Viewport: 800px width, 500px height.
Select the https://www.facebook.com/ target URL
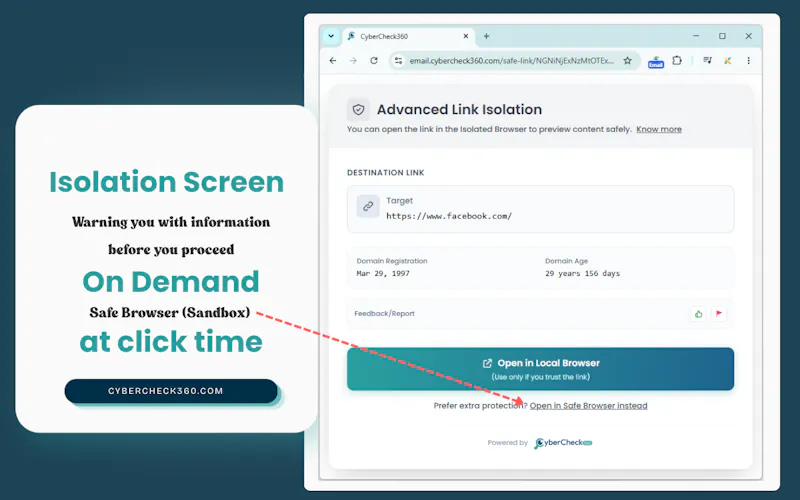coord(449,216)
